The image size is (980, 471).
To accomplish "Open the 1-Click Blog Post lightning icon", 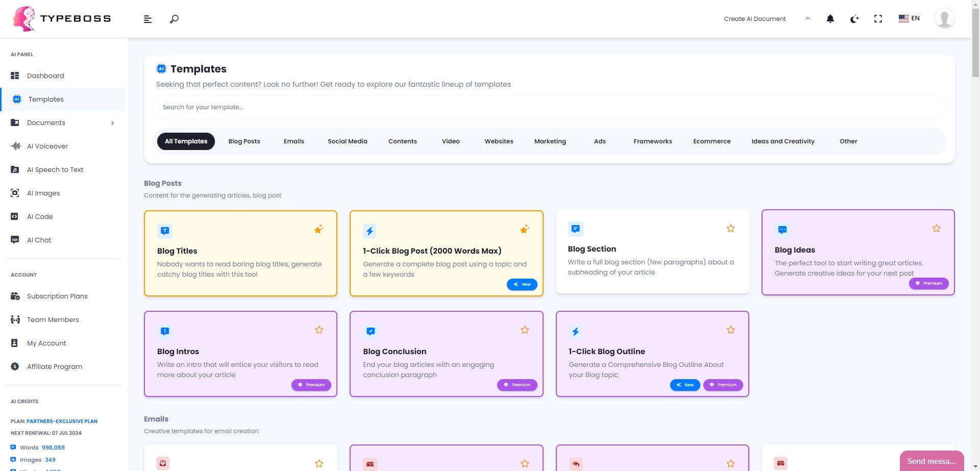I will [x=370, y=231].
